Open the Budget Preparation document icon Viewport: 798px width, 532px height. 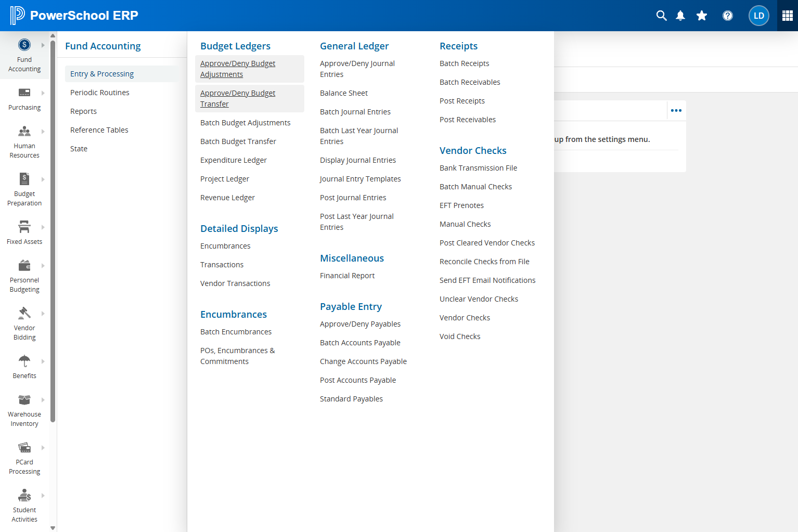tap(24, 179)
